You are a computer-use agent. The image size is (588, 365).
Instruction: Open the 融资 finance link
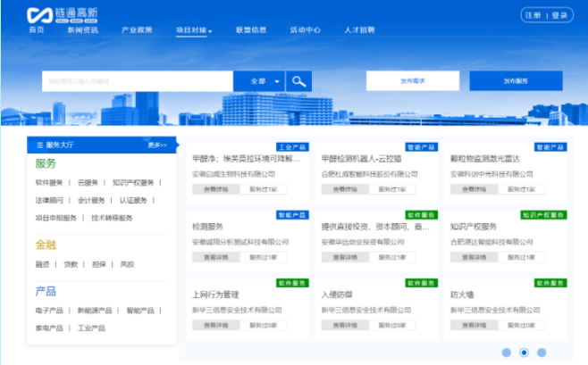coord(42,264)
